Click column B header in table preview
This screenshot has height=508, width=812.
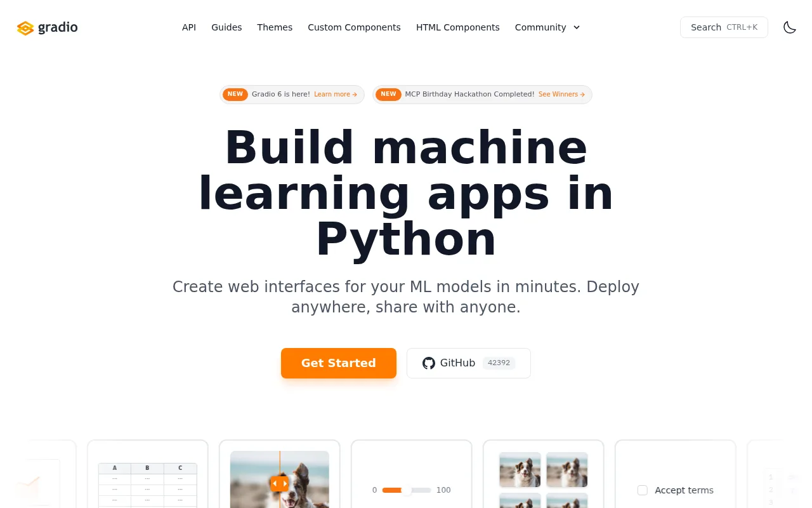pyautogui.click(x=147, y=468)
